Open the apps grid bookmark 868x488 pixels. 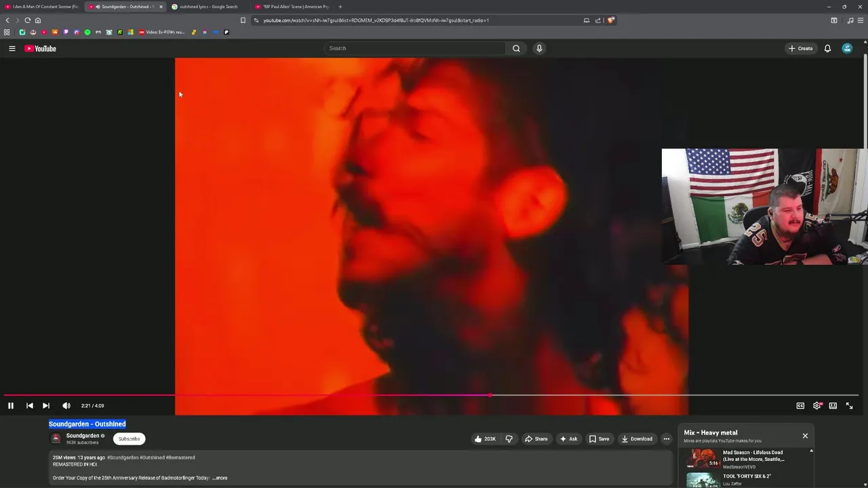click(7, 32)
